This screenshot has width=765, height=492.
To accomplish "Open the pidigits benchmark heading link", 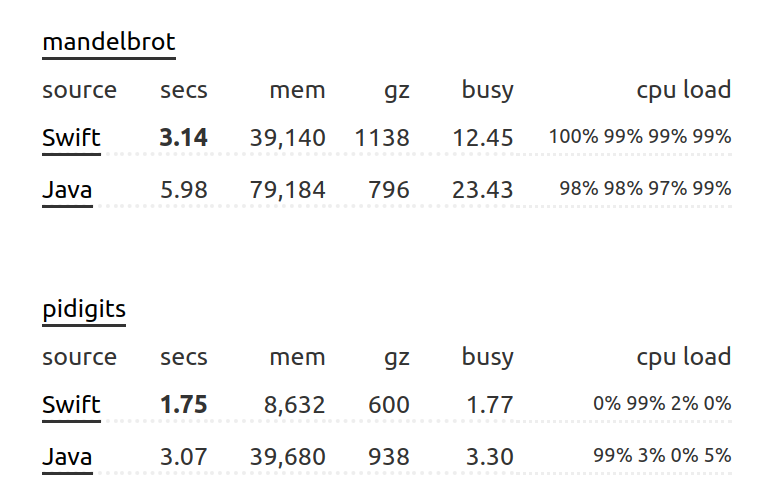I will coord(84,310).
